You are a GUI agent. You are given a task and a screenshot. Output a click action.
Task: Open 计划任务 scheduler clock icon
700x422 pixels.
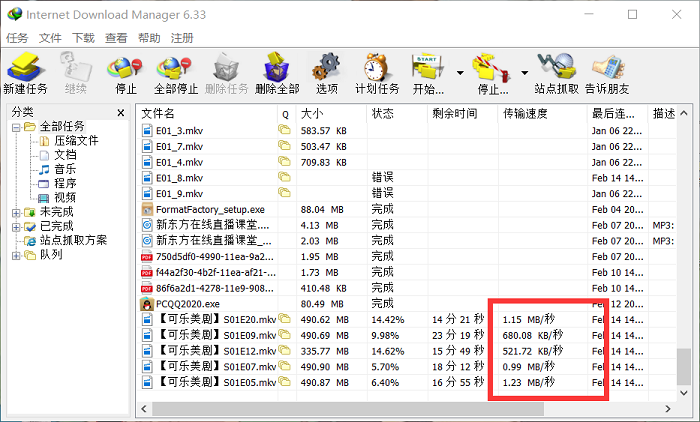tap(376, 67)
